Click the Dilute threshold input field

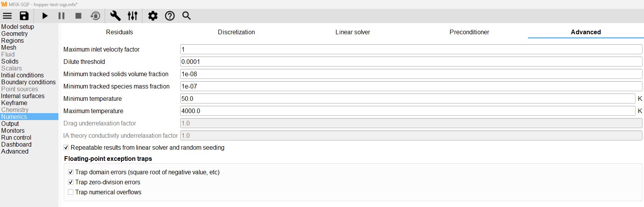pos(411,62)
